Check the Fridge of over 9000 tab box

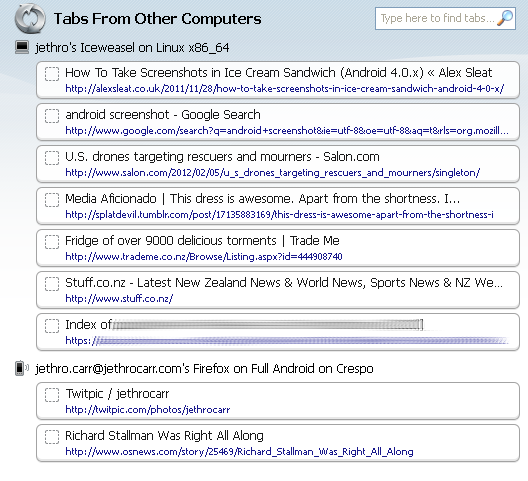[52, 242]
